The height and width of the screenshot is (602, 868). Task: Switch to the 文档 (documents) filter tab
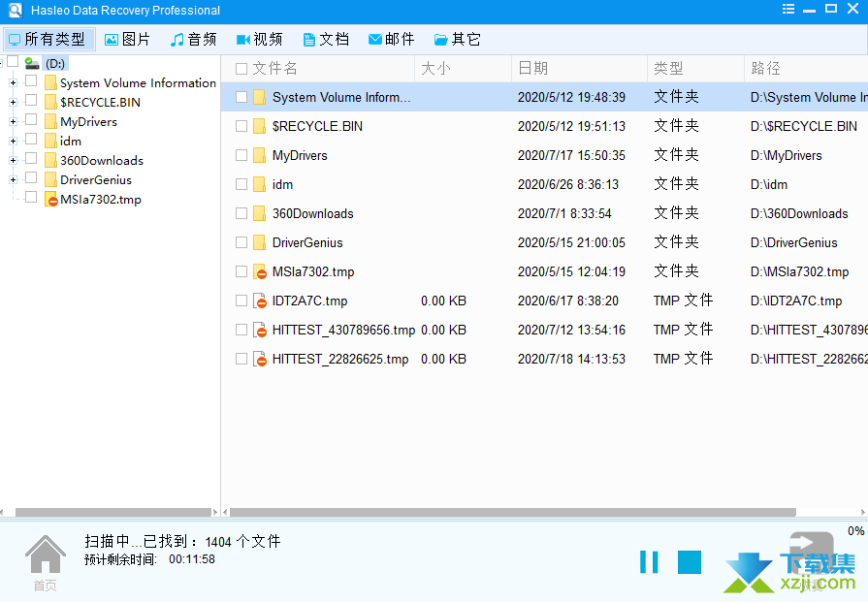click(x=326, y=40)
